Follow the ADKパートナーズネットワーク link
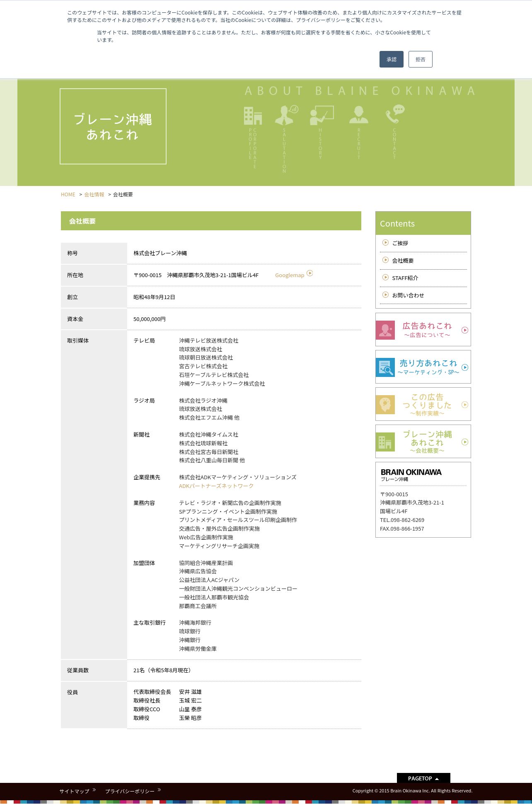The image size is (532, 804). coord(216,486)
